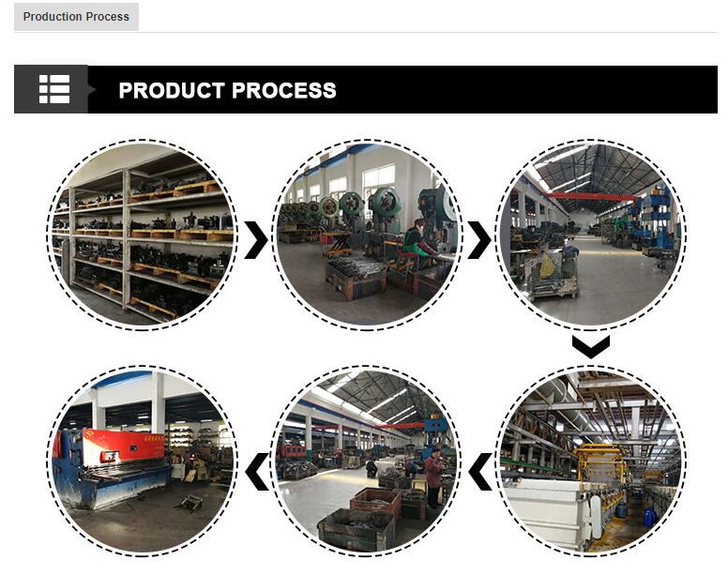Viewport: 728px width, 575px height.
Task: View the red and blue shearing machine photo
Action: pyautogui.click(x=142, y=461)
